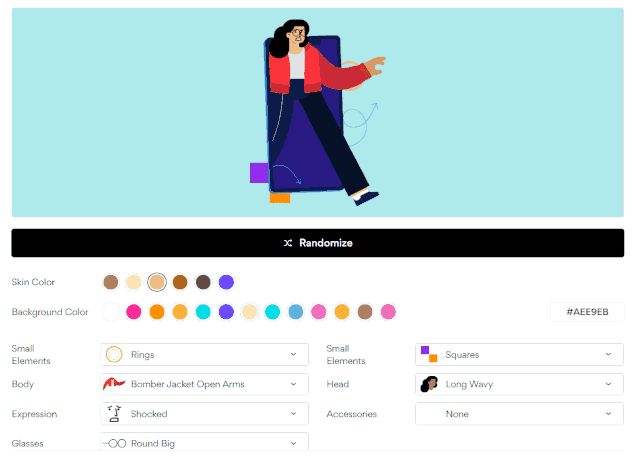The width and height of the screenshot is (639, 458).
Task: Choose the blue background color swatch
Action: 295,312
